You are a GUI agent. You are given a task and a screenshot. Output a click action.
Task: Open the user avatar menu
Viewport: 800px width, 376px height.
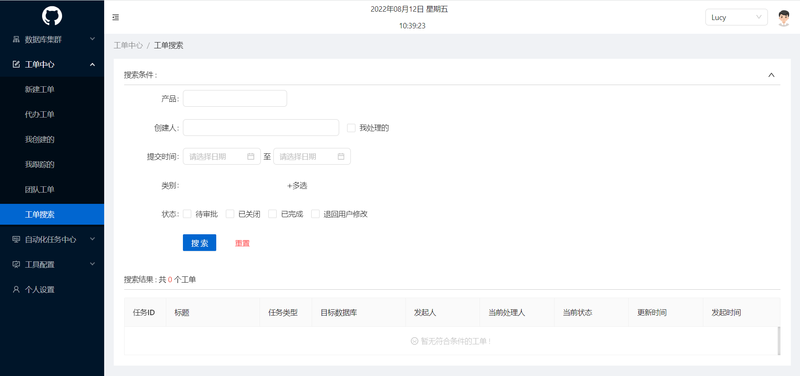[784, 18]
